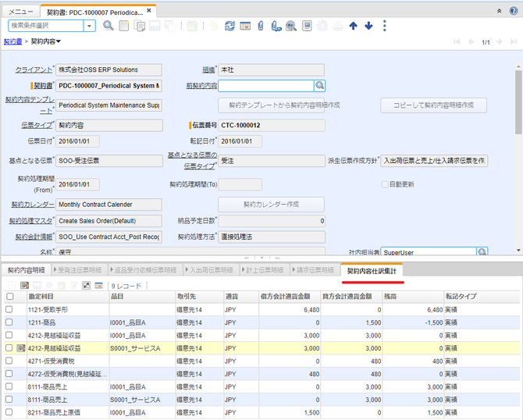
Task: Click the customize grid icon in detail toolbar
Action: point(98,285)
